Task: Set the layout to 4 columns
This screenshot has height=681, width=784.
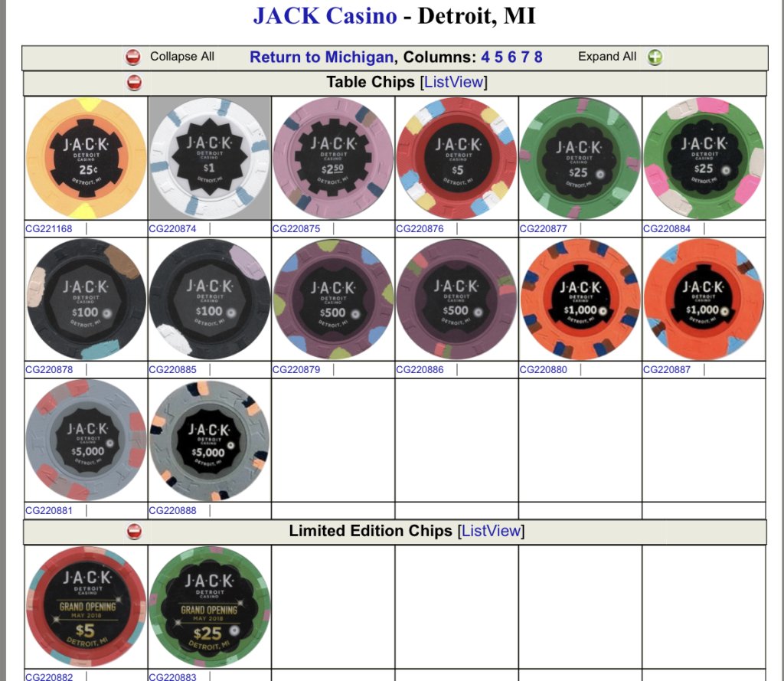Action: pos(485,57)
